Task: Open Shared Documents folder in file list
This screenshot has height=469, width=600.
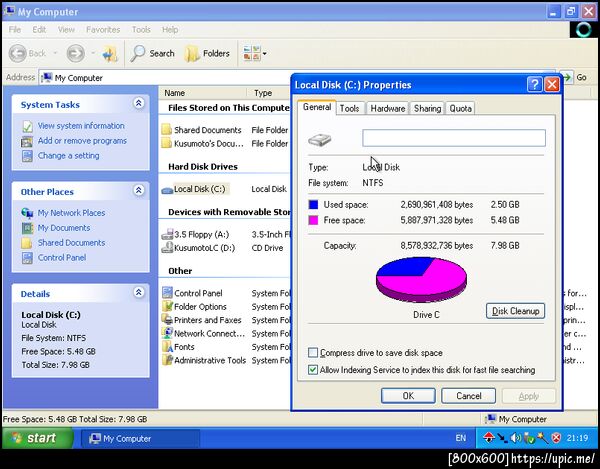Action: [x=207, y=130]
